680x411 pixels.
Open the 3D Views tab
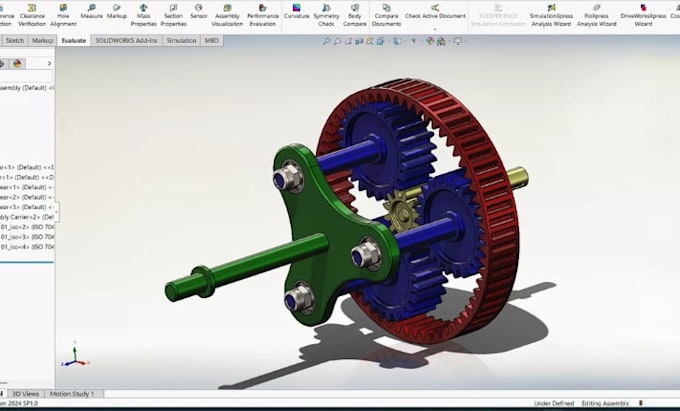[25, 394]
